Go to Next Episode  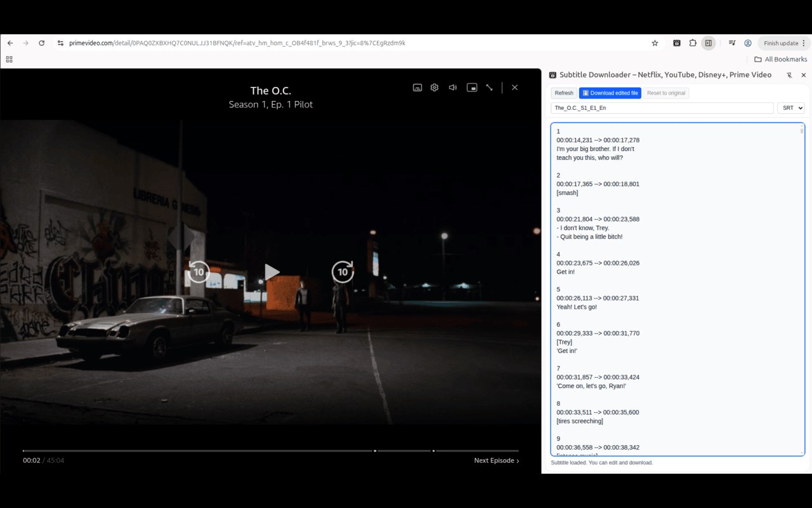497,460
